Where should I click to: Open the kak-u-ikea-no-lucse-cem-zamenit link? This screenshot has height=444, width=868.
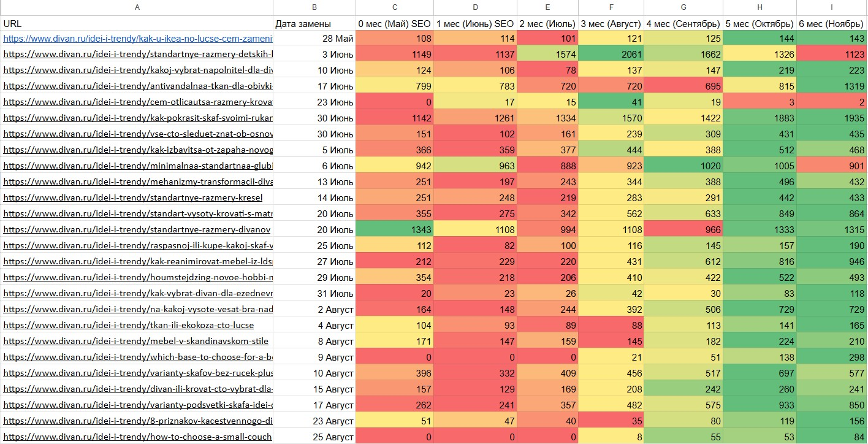point(137,38)
